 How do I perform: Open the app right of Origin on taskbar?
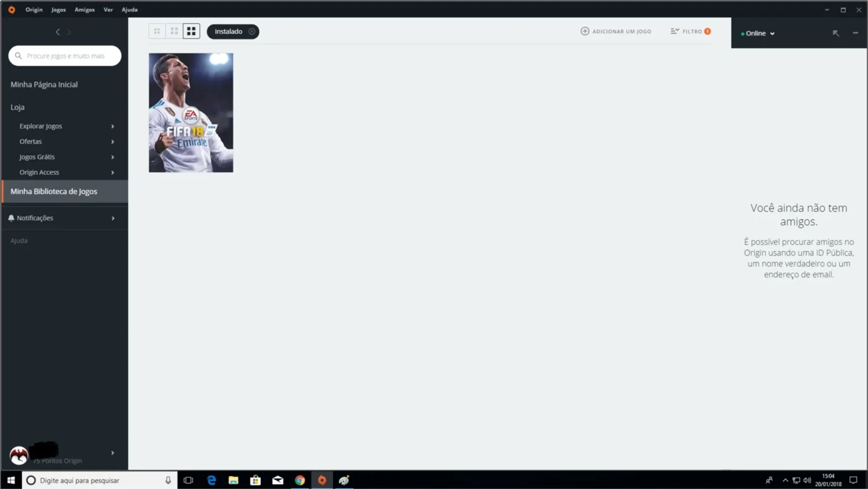[344, 480]
